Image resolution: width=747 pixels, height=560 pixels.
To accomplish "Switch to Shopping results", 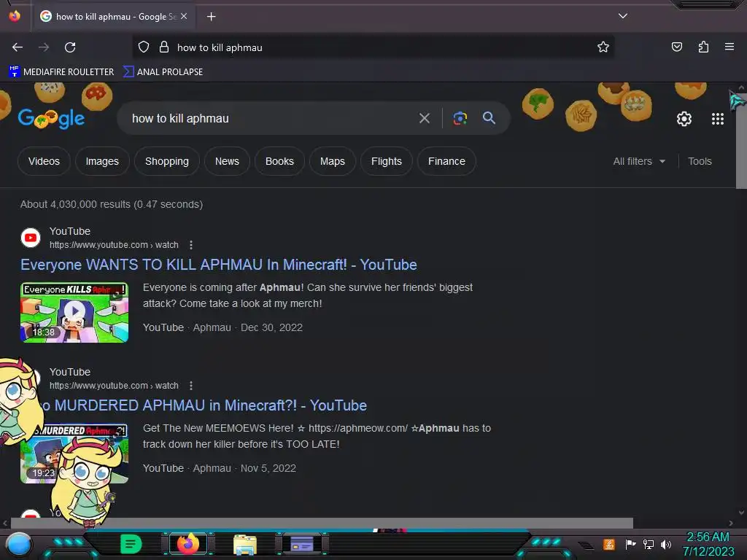I will (167, 161).
